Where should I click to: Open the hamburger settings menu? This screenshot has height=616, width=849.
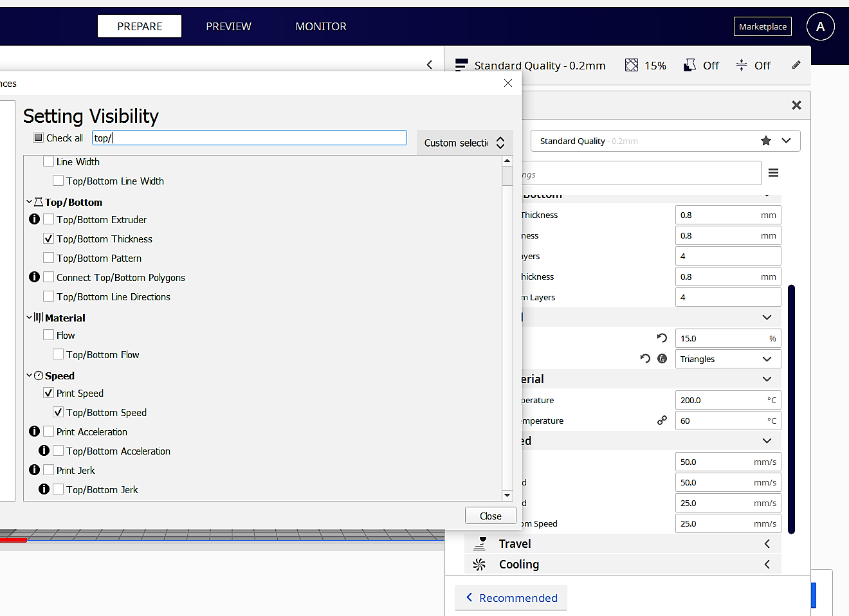point(774,173)
